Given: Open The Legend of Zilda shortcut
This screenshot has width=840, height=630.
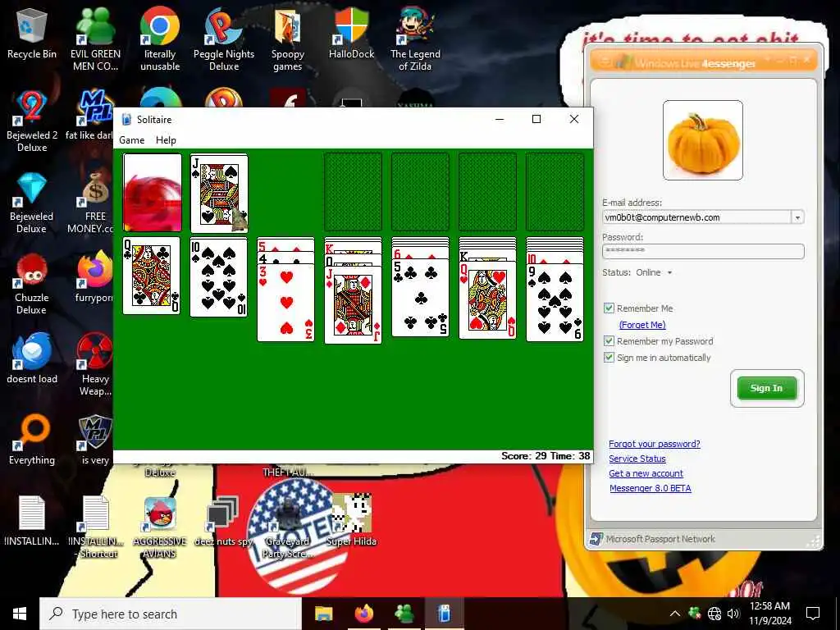Looking at the screenshot, I should (x=415, y=39).
